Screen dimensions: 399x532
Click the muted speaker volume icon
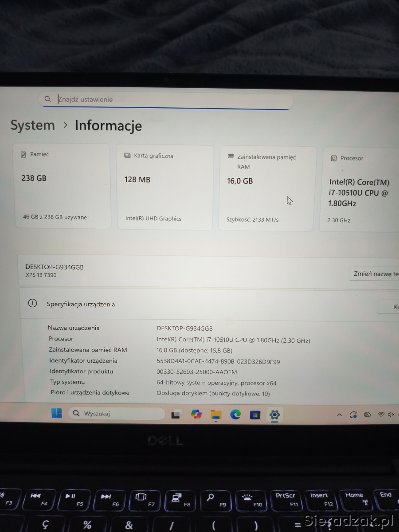click(391, 415)
